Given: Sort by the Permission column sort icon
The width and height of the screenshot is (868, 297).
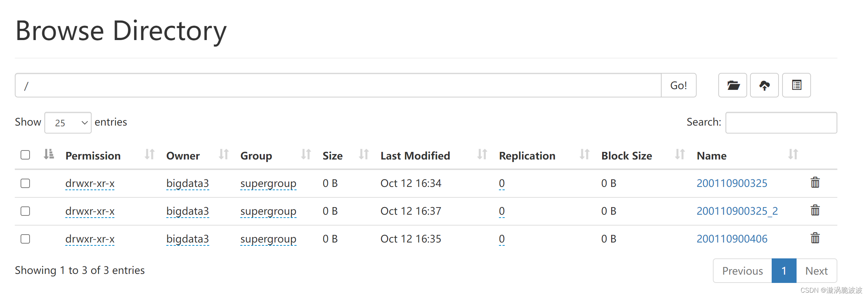Looking at the screenshot, I should pos(149,154).
